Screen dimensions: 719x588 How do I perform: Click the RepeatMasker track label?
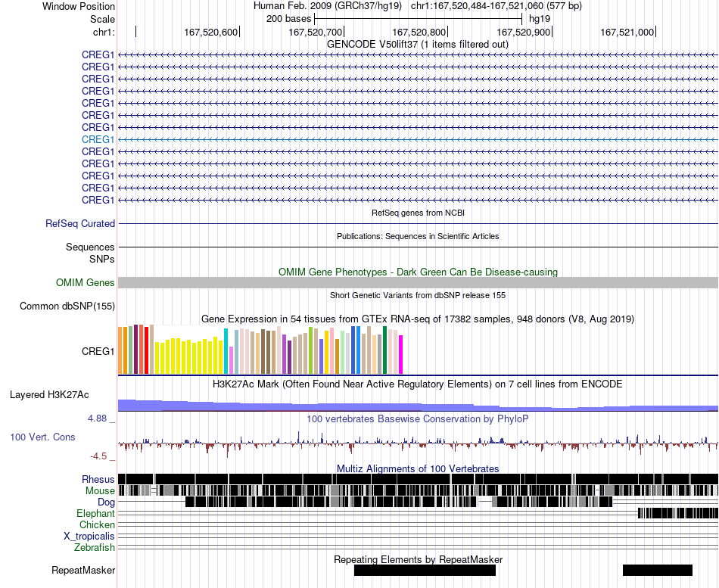(83, 570)
